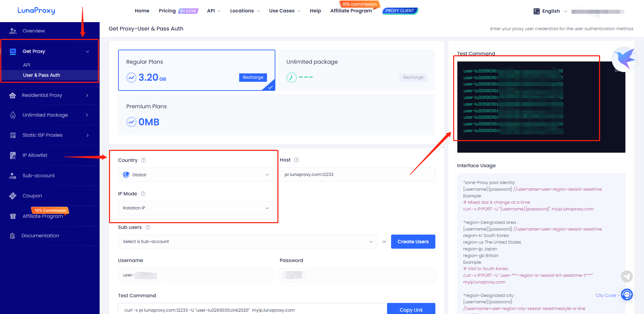Click the Host help question-mark icon
This screenshot has width=644, height=314.
tap(296, 160)
